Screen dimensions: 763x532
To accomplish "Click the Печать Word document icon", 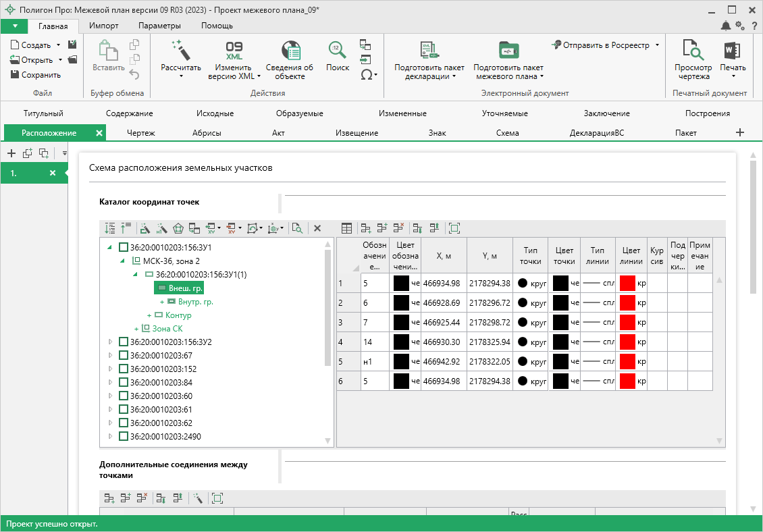I will [733, 51].
